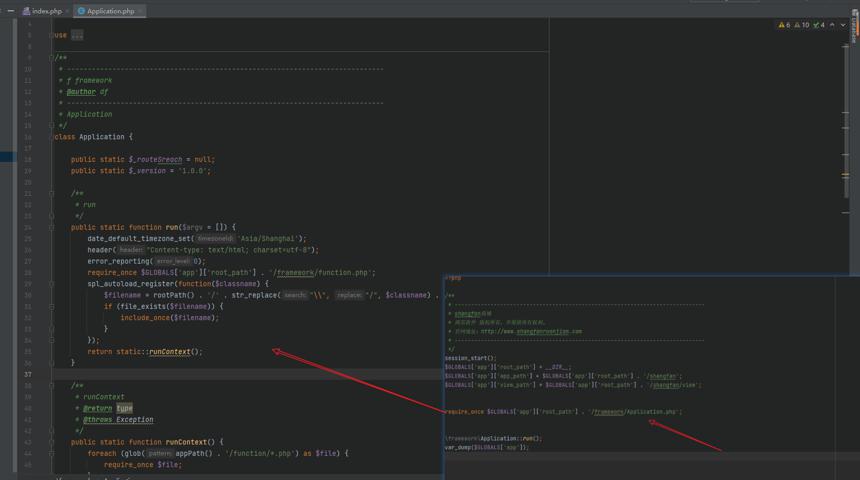Click PHP file icon on index.php tab
The width and height of the screenshot is (860, 480).
click(26, 11)
